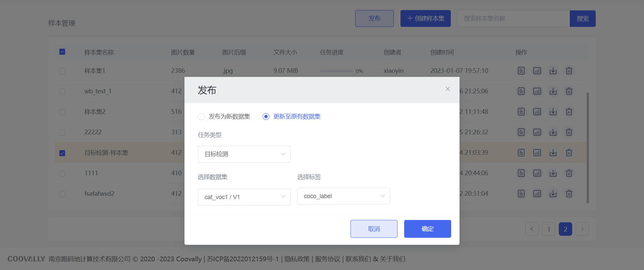Select 发布为新数据集 radio option
This screenshot has width=644, height=270.
(201, 117)
